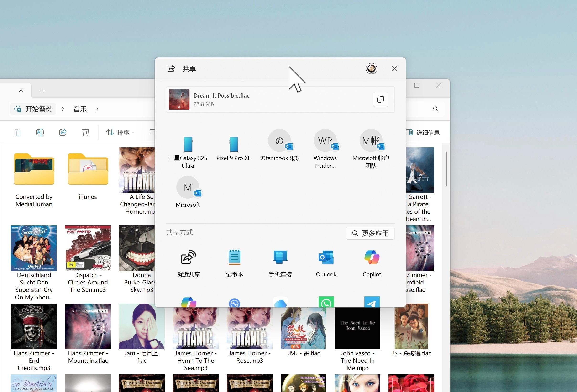Click the WhatsApp share icon
The image size is (577, 392).
[326, 302]
